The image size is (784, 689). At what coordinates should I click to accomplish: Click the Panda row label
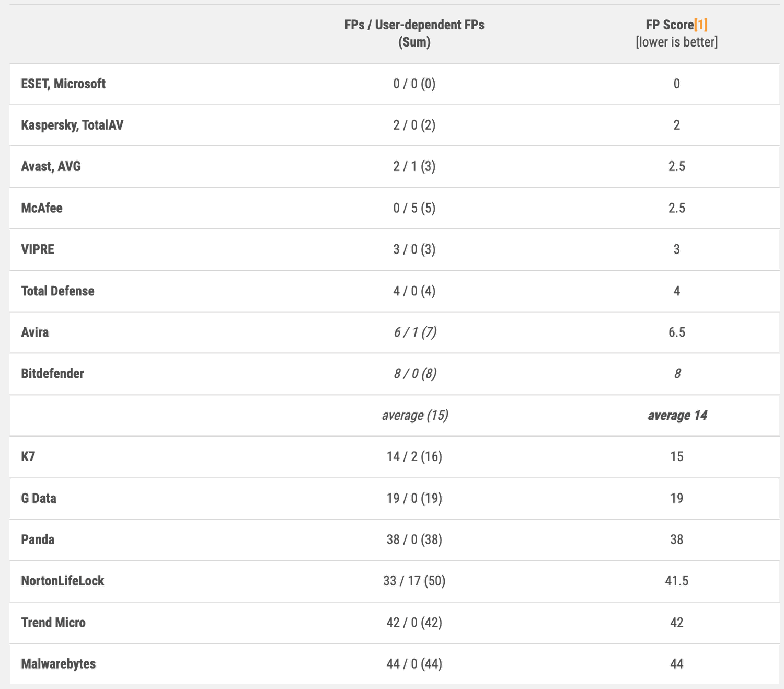38,539
